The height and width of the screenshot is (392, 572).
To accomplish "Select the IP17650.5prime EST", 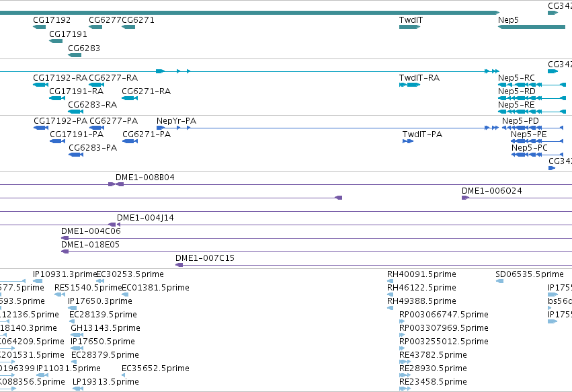I will click(x=77, y=348).
